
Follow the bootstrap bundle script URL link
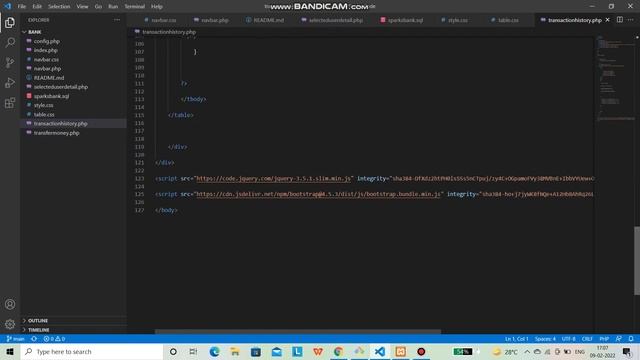coord(318,194)
